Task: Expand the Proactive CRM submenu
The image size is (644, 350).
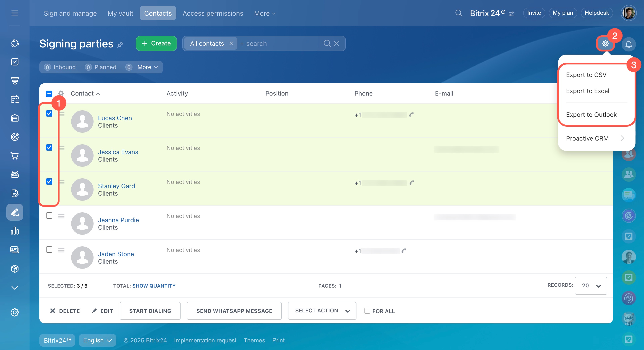Action: (595, 138)
